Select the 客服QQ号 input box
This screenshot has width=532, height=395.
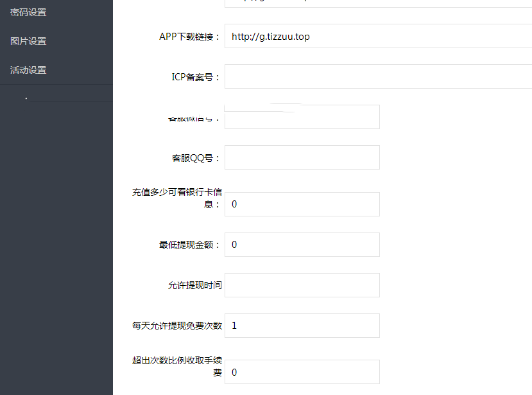[302, 157]
